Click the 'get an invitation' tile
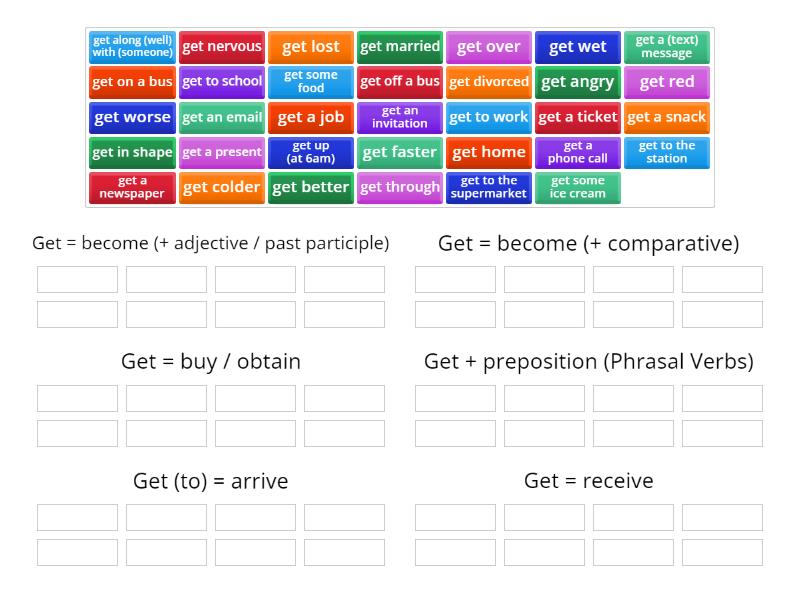The image size is (800, 600). [400, 117]
